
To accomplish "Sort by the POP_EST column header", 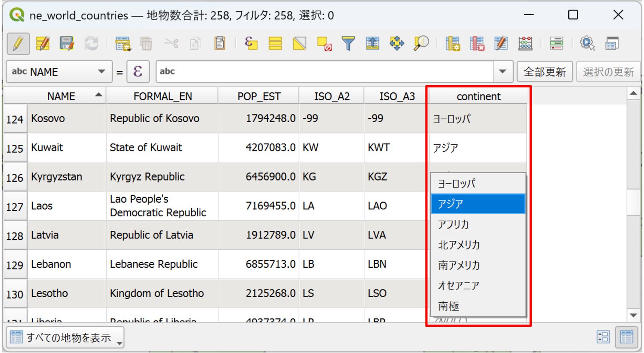I will [259, 96].
